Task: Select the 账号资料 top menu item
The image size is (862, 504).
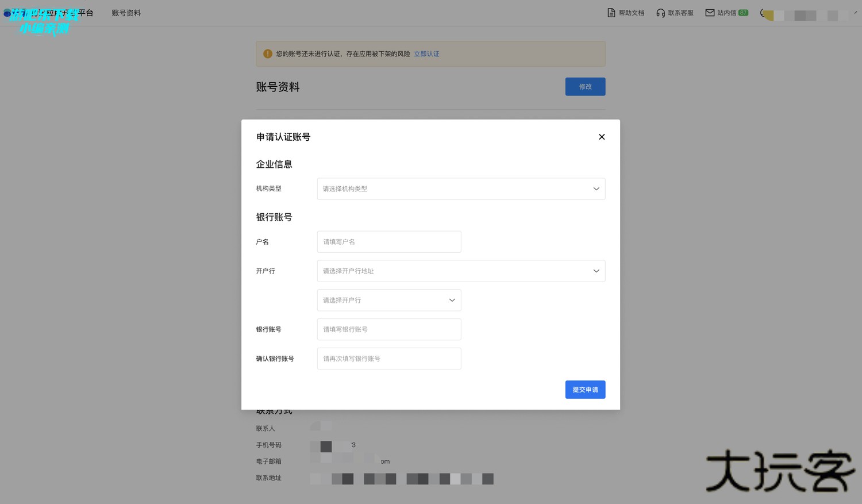Action: tap(126, 13)
